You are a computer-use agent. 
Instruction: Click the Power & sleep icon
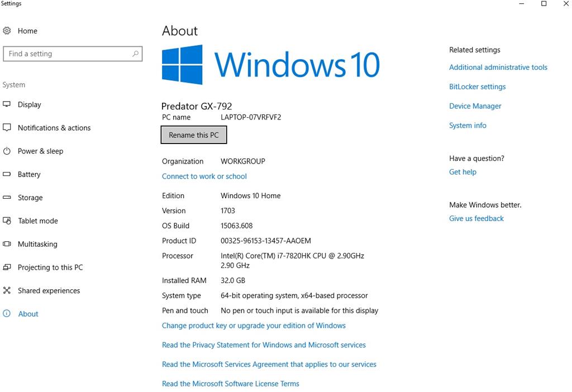click(x=7, y=151)
